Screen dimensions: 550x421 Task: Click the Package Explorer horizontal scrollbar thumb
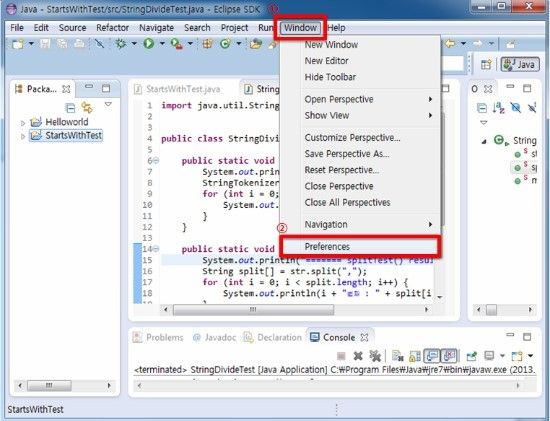click(49, 386)
